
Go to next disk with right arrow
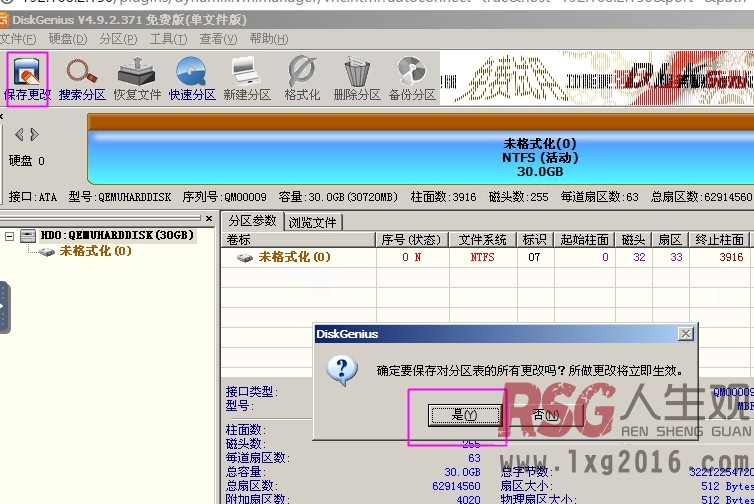(35, 135)
